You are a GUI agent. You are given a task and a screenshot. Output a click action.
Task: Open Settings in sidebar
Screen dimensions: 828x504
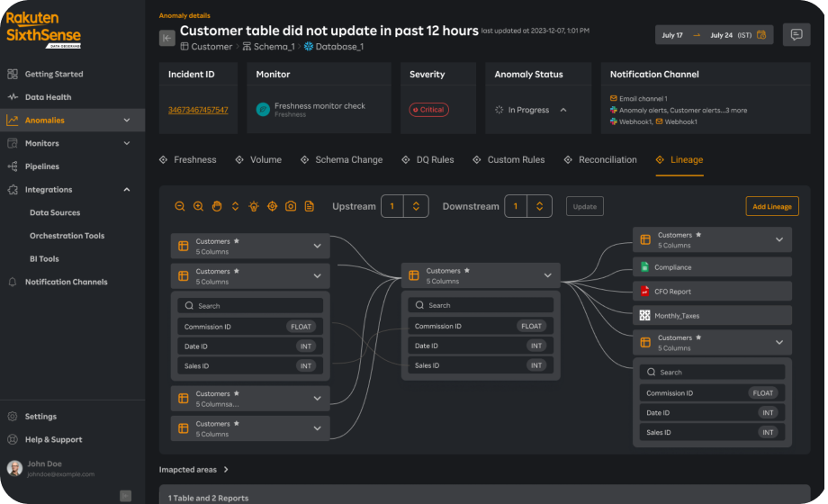point(40,417)
